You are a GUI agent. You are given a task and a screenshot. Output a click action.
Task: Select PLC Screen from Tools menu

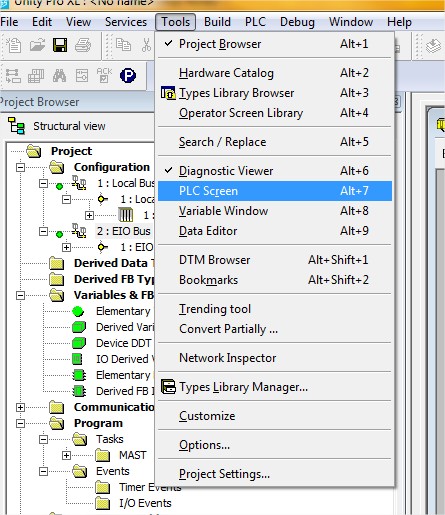[x=275, y=191]
